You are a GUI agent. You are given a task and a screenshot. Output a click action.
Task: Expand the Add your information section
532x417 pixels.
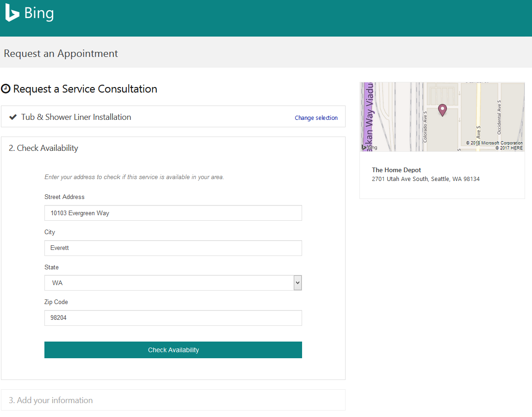(x=51, y=400)
